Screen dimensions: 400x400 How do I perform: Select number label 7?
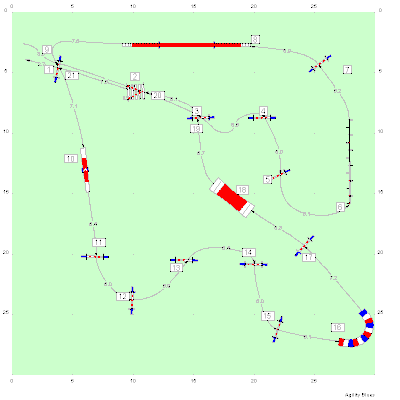click(347, 70)
